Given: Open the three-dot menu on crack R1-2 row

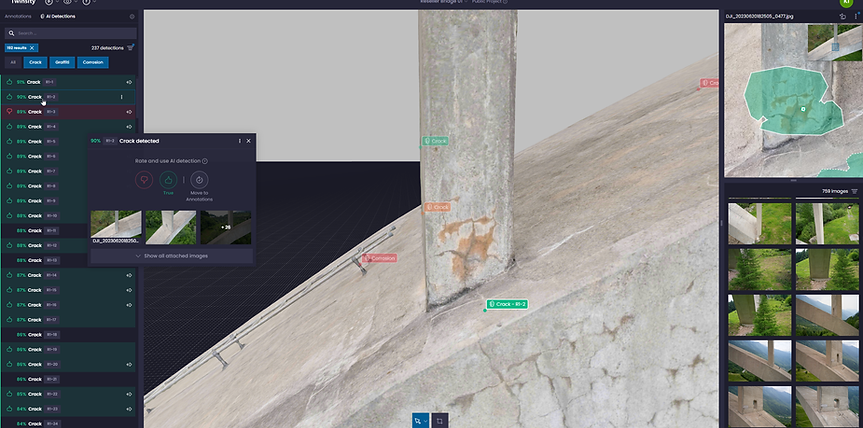Looking at the screenshot, I should pos(121,97).
